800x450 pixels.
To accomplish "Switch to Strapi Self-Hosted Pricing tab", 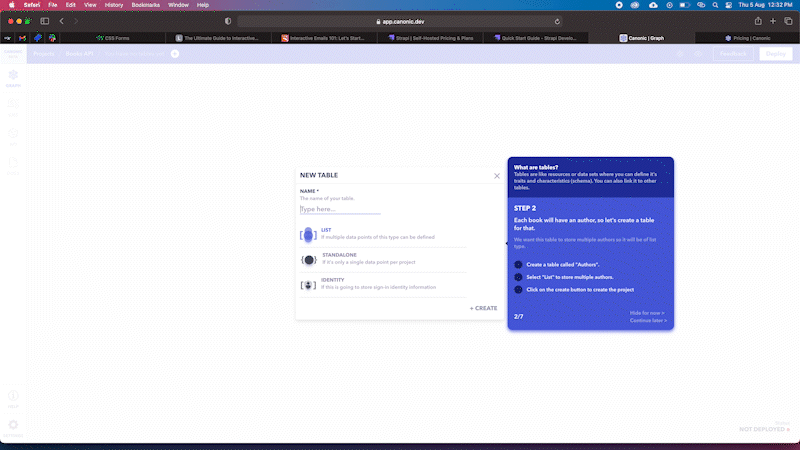I will coord(430,38).
